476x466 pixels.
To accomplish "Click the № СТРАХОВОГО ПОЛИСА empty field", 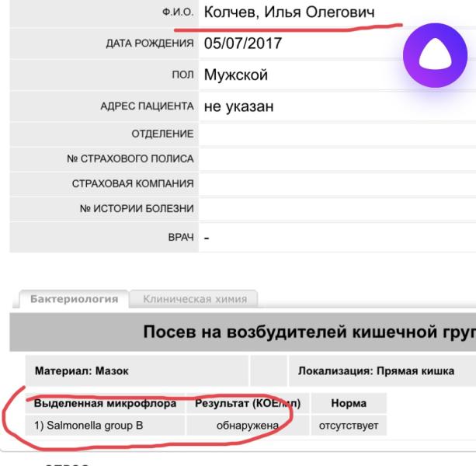I will (x=337, y=158).
